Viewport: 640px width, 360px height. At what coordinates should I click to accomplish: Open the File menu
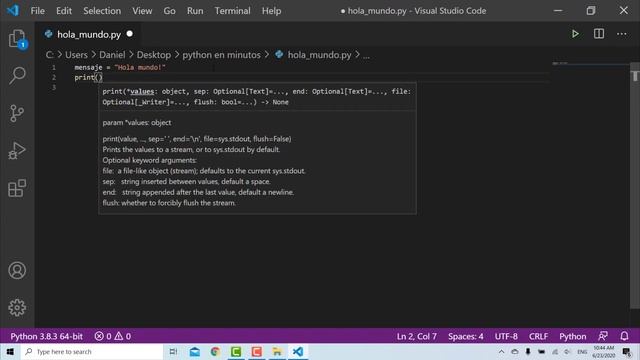tap(38, 11)
